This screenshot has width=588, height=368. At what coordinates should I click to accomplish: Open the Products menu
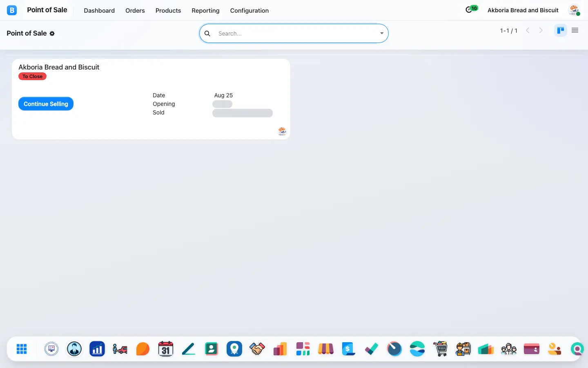pyautogui.click(x=168, y=11)
